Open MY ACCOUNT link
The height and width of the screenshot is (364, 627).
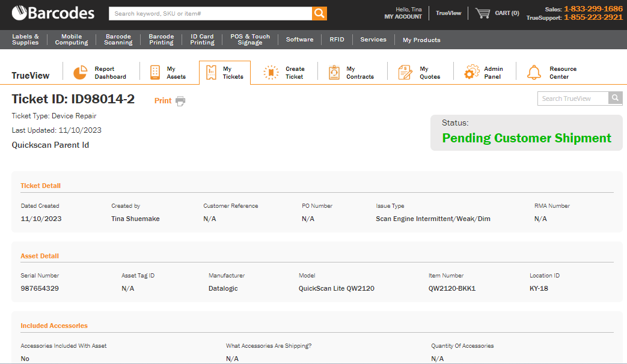[x=403, y=17]
